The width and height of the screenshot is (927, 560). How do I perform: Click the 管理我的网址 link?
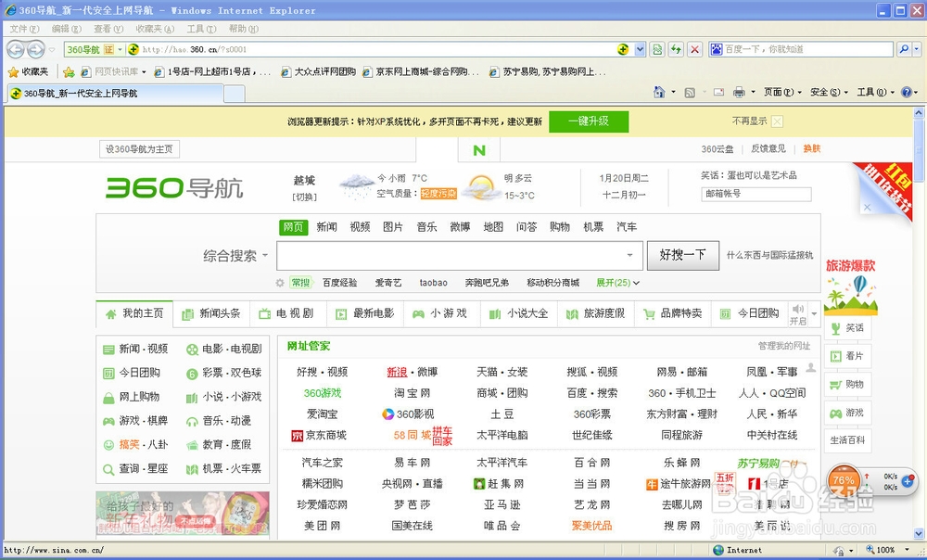tap(784, 346)
